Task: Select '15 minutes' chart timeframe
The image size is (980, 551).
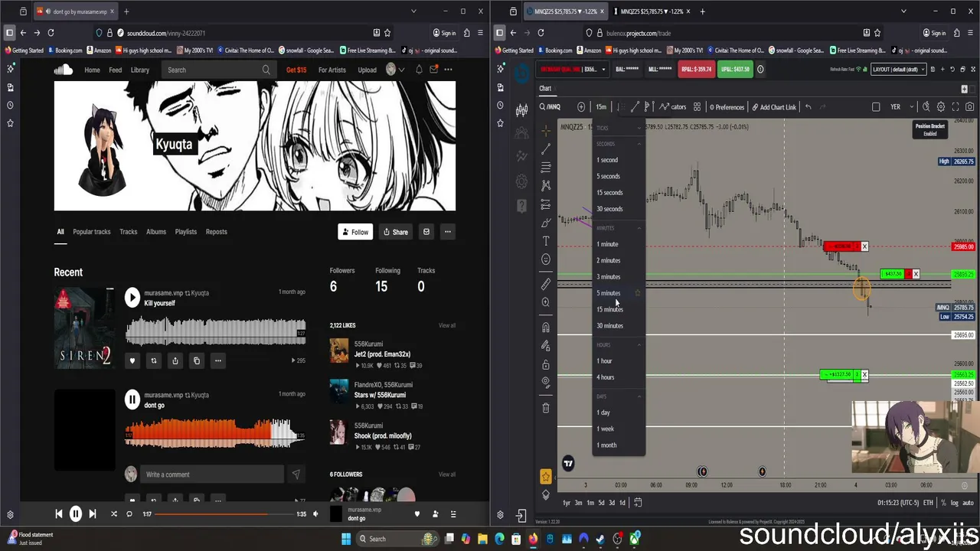Action: click(610, 309)
